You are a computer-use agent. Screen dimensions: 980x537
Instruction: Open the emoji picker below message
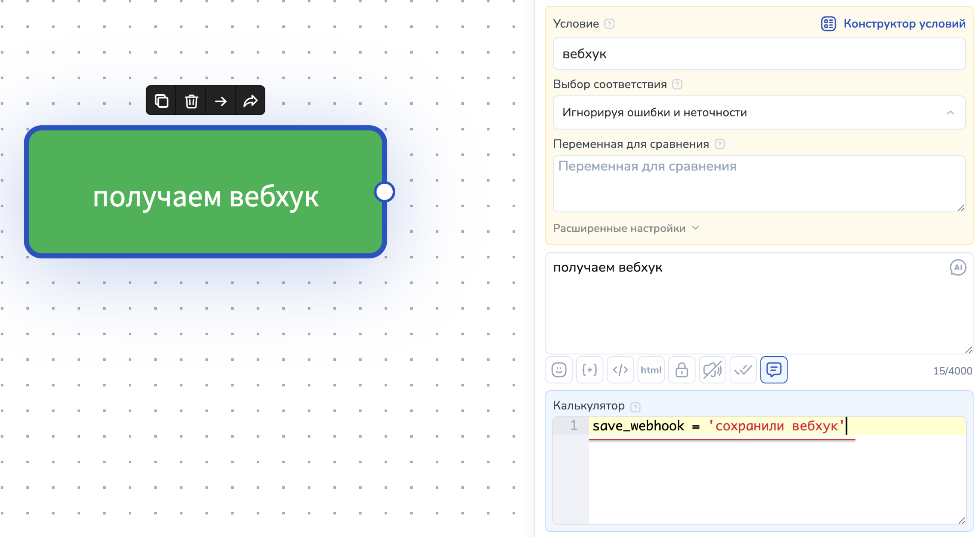pyautogui.click(x=559, y=369)
